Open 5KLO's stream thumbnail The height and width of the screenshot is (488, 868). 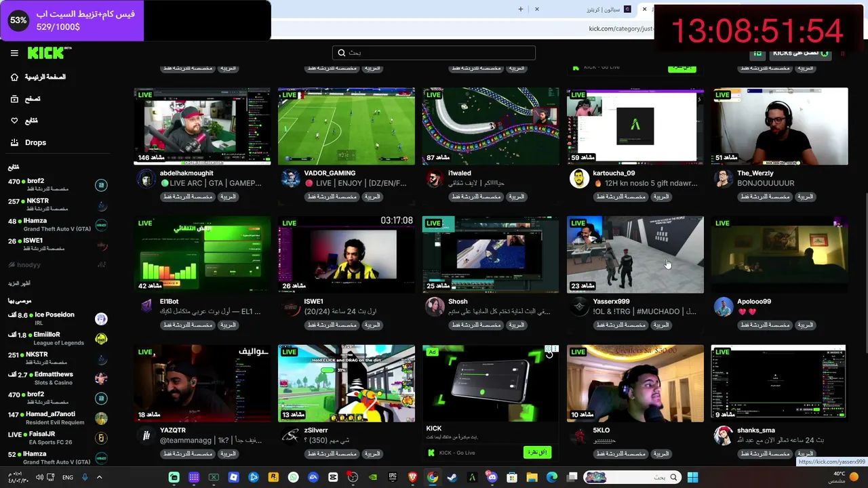tap(635, 384)
